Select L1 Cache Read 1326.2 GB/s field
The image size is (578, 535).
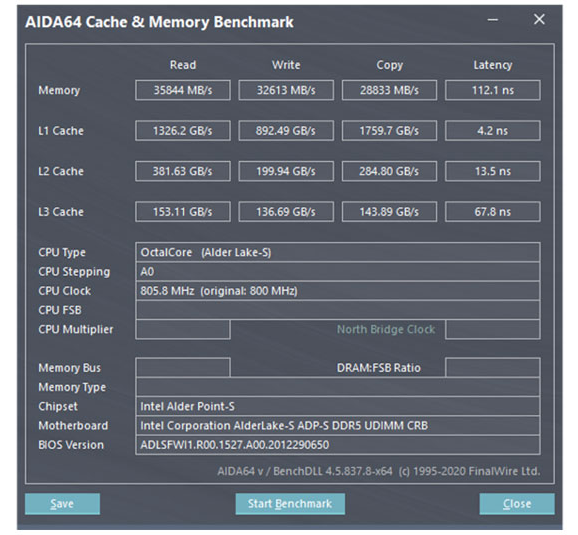(183, 131)
